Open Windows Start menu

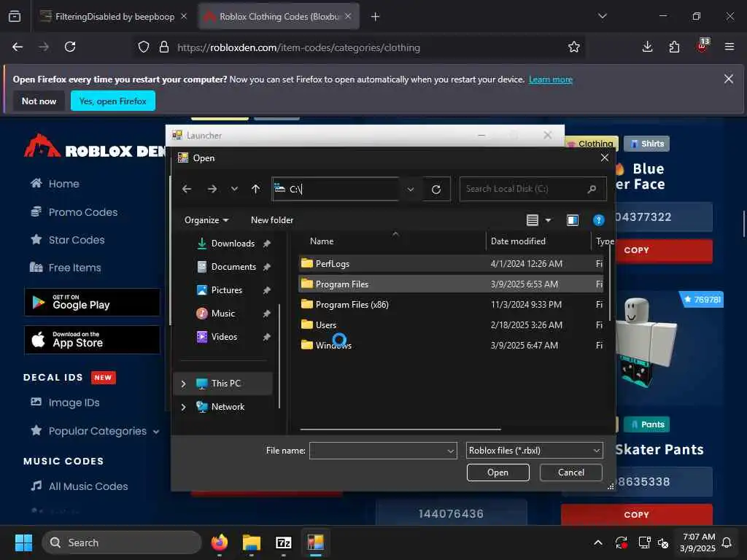click(x=23, y=542)
